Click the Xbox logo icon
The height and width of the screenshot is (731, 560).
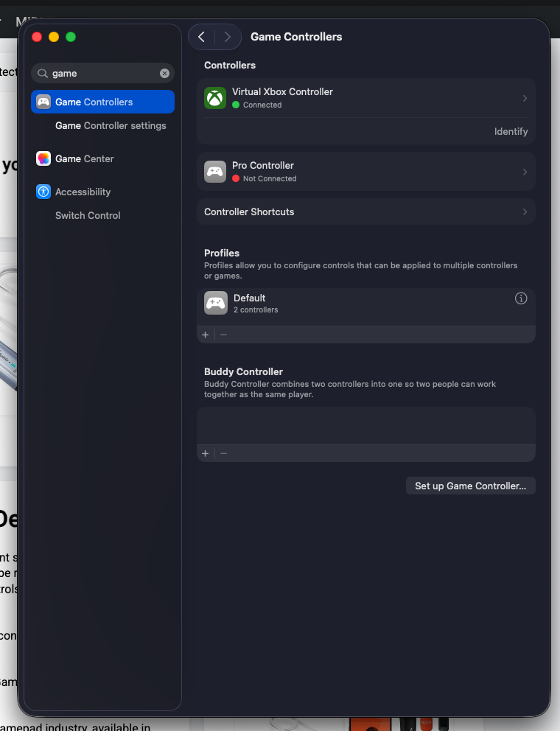215,98
